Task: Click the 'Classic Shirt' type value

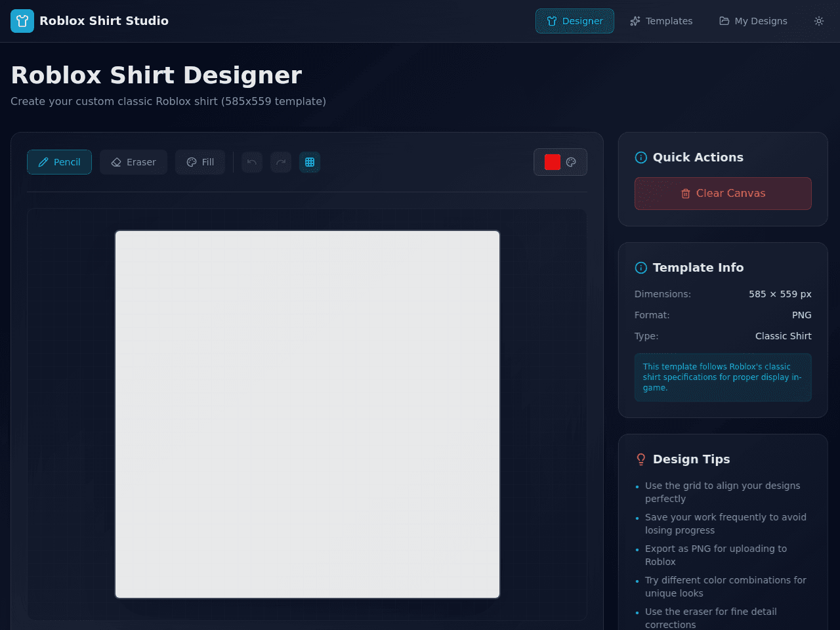Action: pyautogui.click(x=784, y=336)
